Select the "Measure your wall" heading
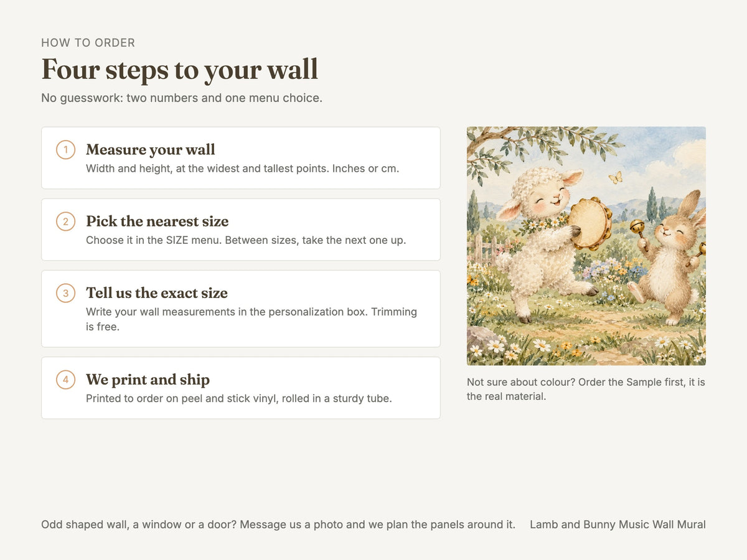 tap(151, 150)
